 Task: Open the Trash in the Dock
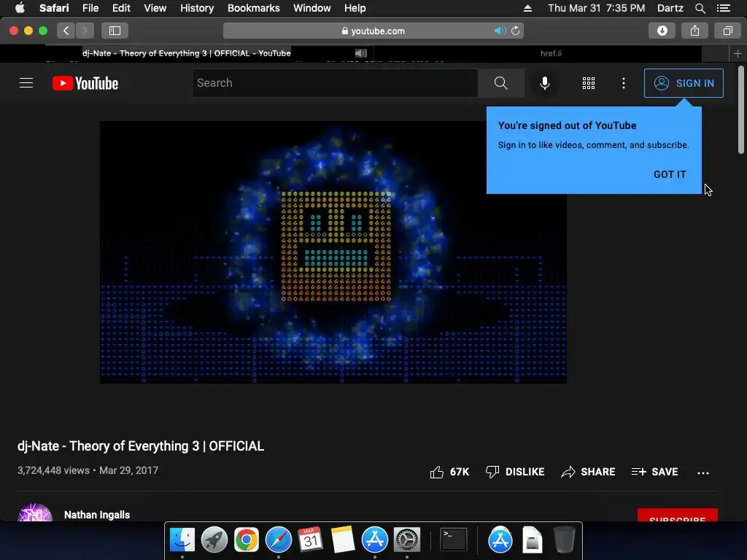565,540
